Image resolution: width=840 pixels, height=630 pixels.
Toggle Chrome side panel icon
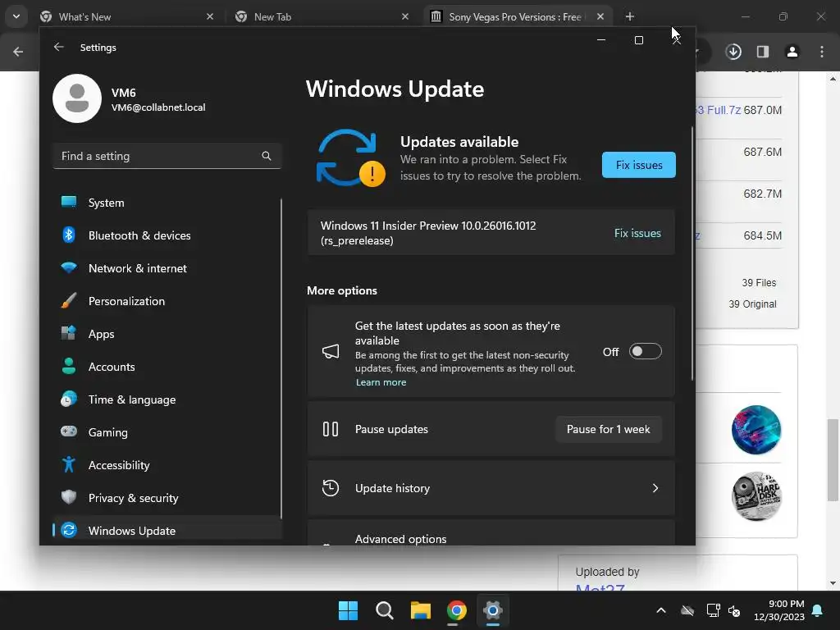[x=763, y=52]
